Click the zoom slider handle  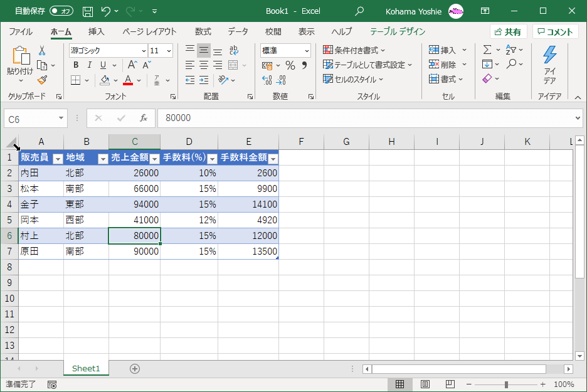point(506,384)
